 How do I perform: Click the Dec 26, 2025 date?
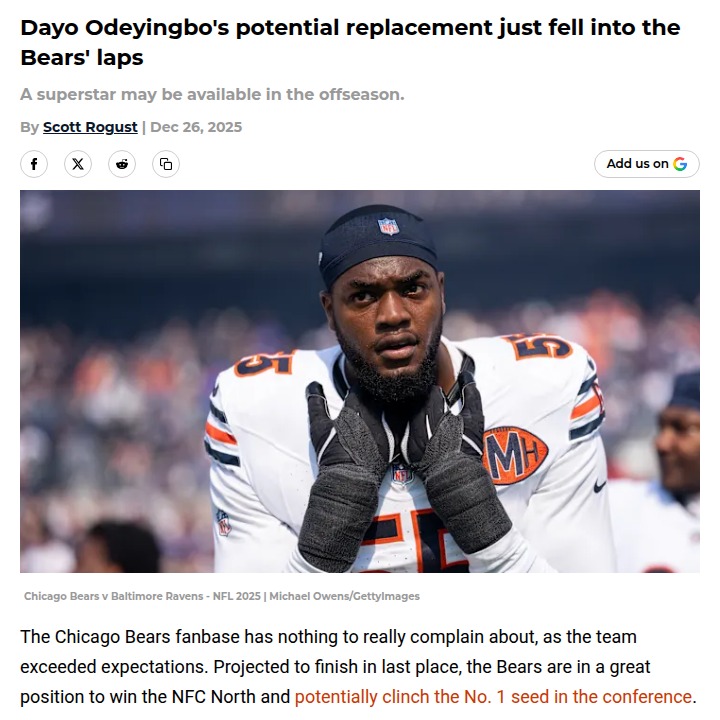point(196,127)
